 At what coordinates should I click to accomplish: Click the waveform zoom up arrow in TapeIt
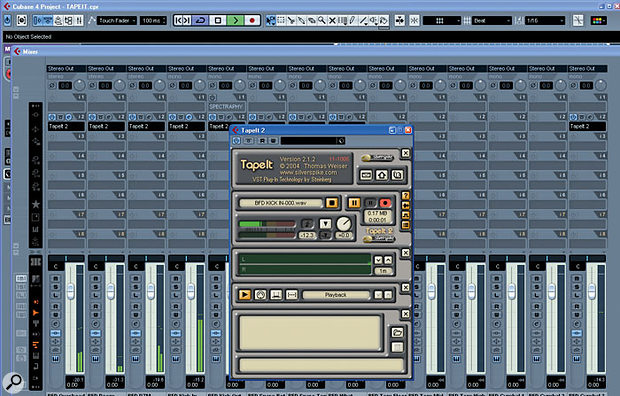click(x=388, y=260)
